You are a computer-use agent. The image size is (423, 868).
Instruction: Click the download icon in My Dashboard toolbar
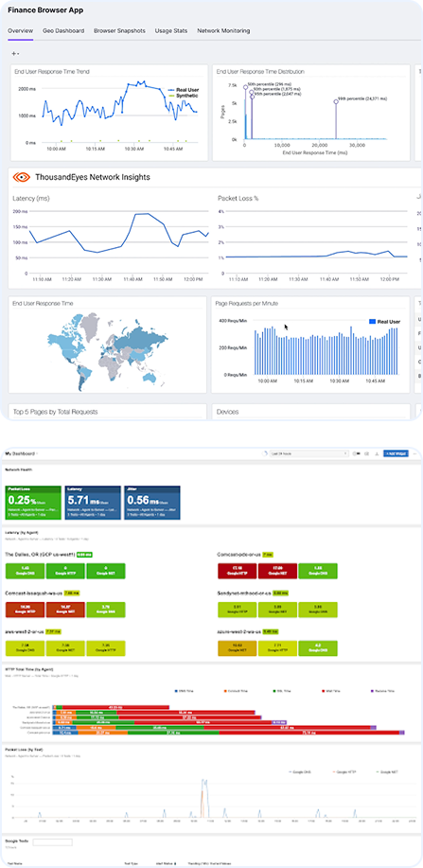(x=377, y=453)
